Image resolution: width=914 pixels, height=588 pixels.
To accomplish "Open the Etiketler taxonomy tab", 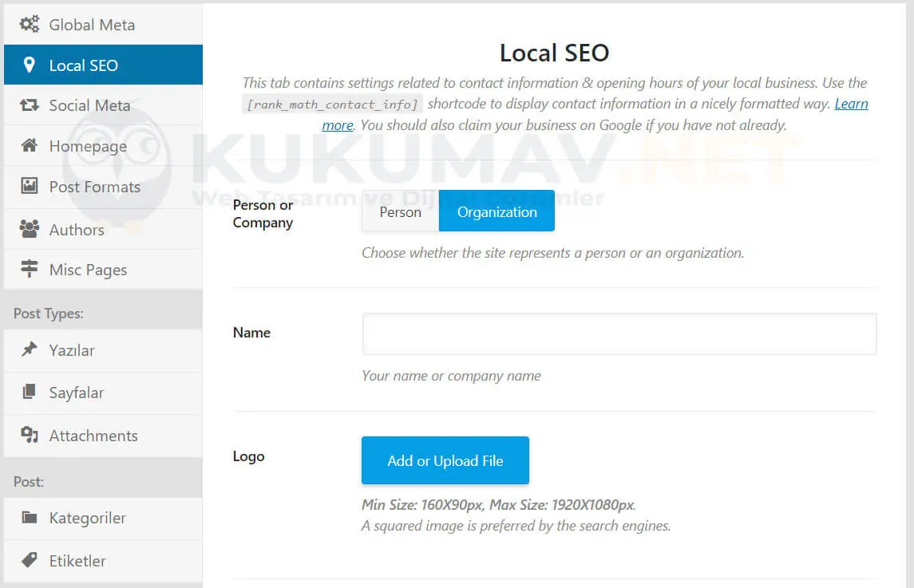I will [x=103, y=561].
